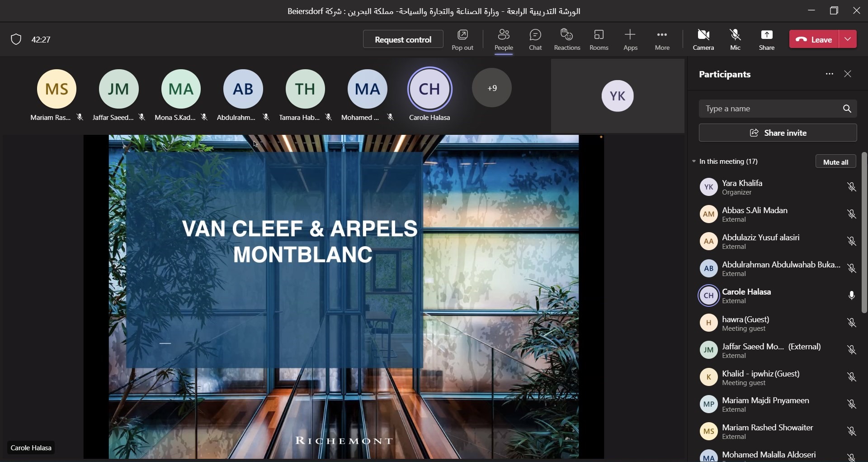
Task: Click the MS avatar of Mariam Rashed
Action: (57, 89)
